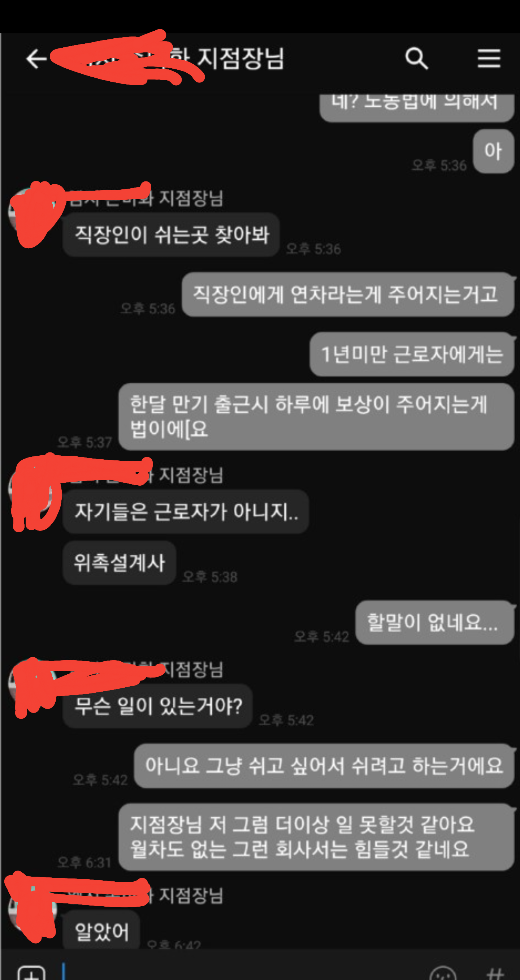The image size is (520, 980).
Task: Tap the 직장인에게 연차라는게 주어지는거고 bubble
Action: 348,295
